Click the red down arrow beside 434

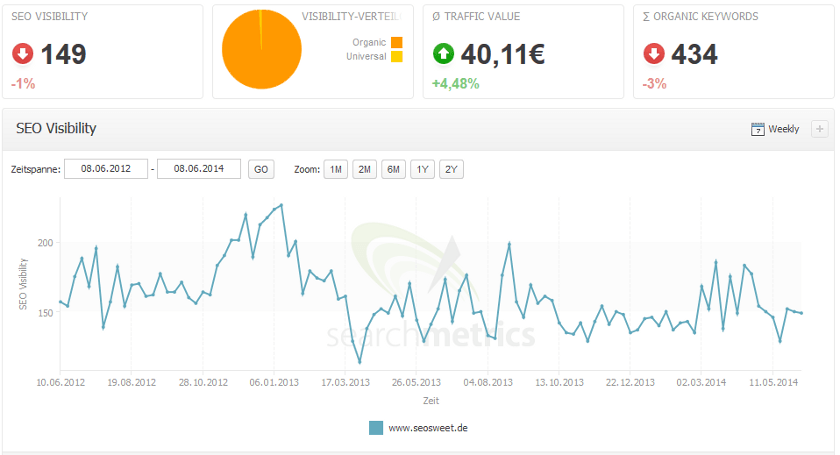pyautogui.click(x=655, y=54)
